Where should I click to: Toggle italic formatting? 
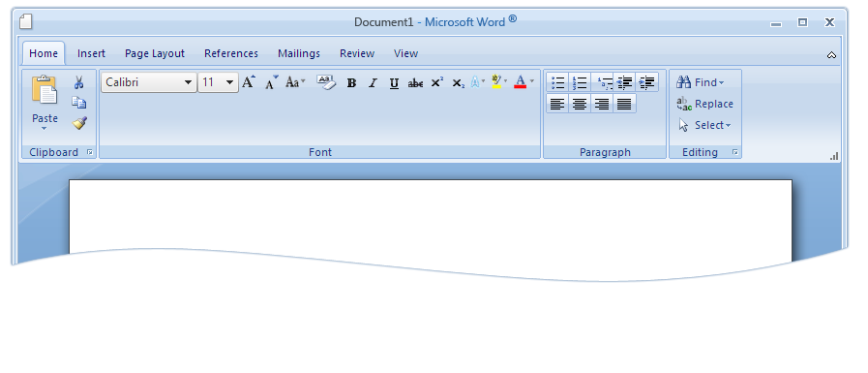[373, 83]
